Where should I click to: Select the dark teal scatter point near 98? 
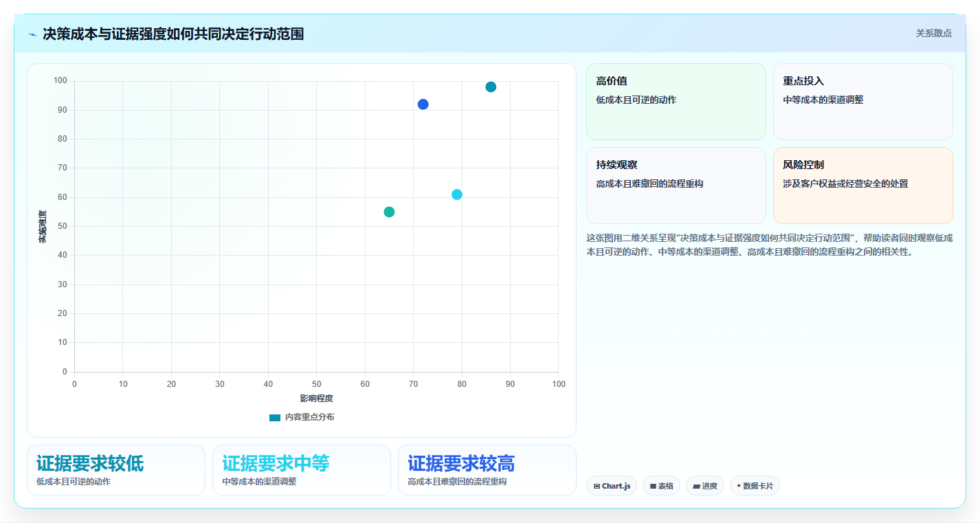[491, 87]
